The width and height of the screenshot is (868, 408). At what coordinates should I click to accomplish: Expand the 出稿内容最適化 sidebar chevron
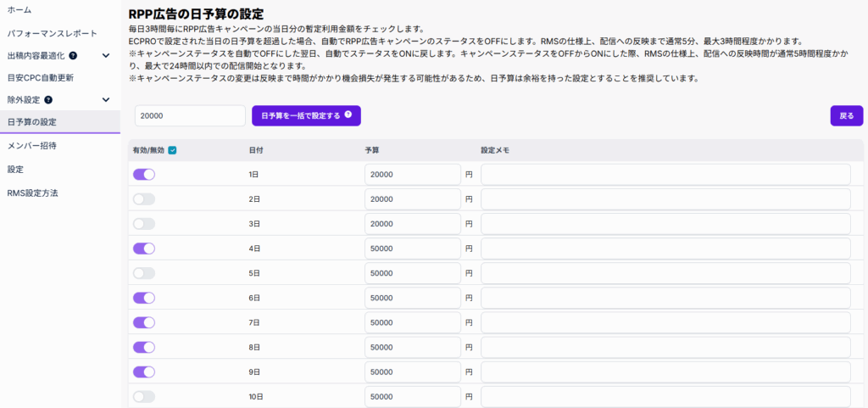tap(106, 56)
